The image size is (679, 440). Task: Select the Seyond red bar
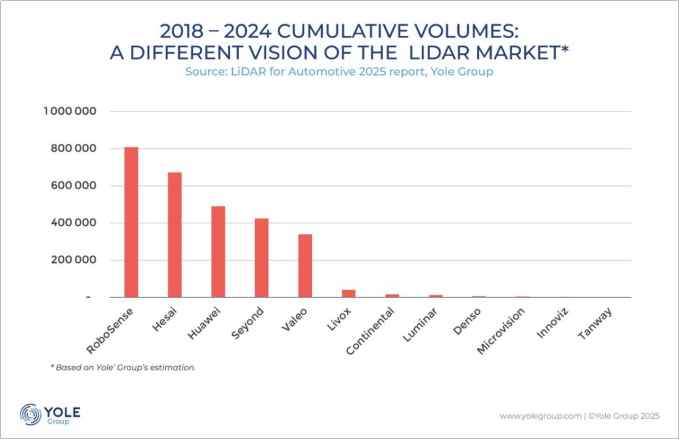pyautogui.click(x=261, y=258)
